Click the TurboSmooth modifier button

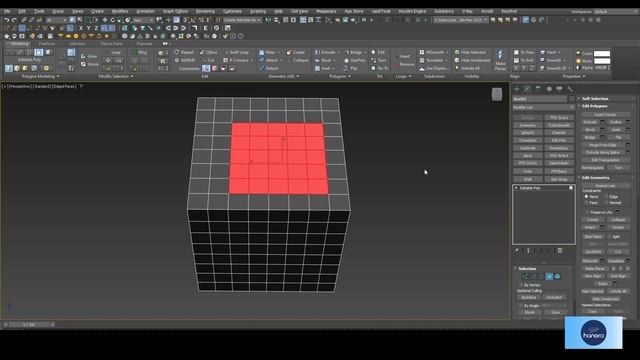tap(559, 125)
